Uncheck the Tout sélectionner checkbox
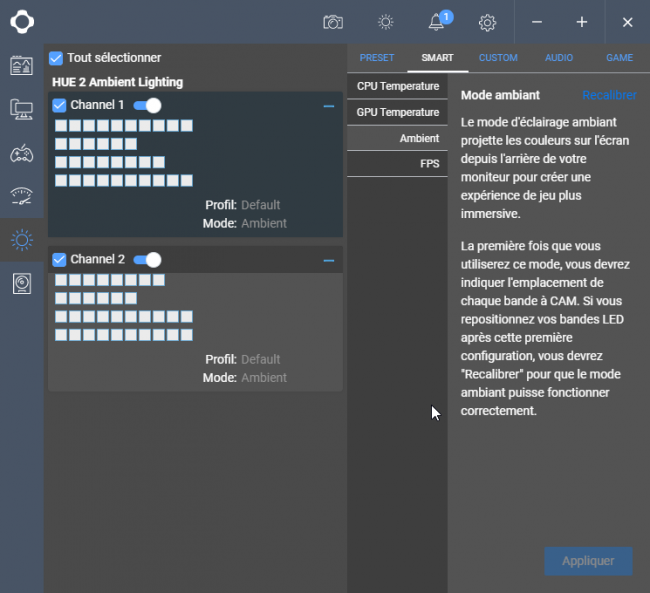 [x=56, y=58]
